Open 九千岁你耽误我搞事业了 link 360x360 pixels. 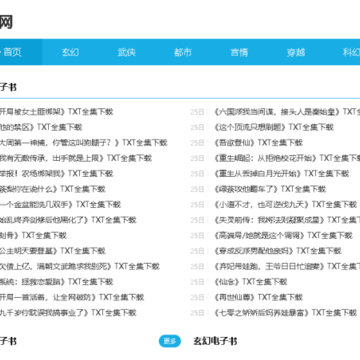click(x=68, y=312)
